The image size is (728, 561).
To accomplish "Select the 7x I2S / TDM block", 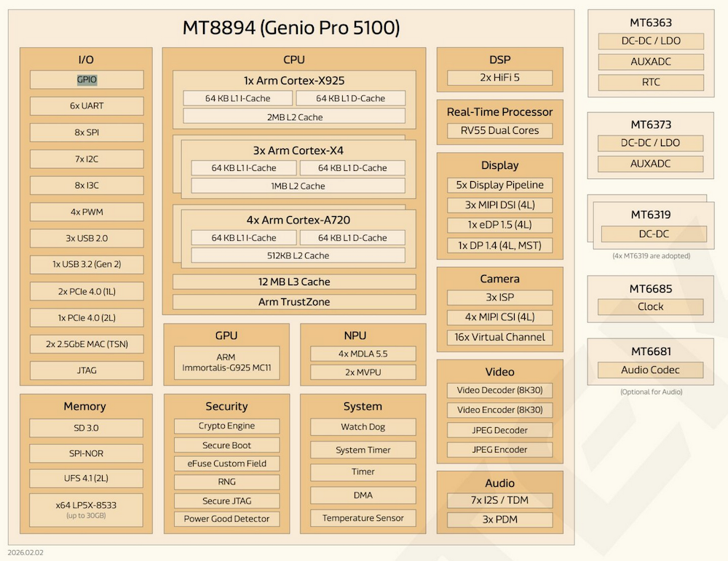I will [x=499, y=501].
